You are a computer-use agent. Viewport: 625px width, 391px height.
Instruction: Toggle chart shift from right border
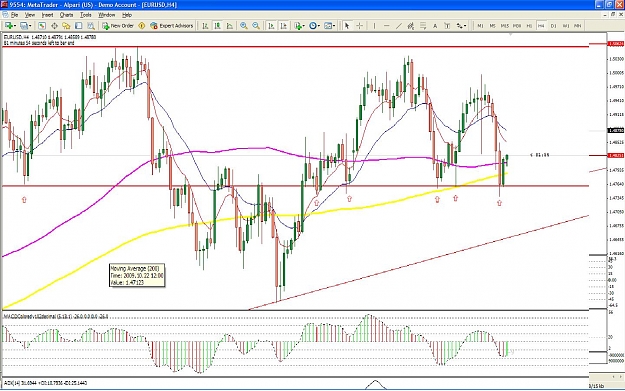click(x=284, y=26)
